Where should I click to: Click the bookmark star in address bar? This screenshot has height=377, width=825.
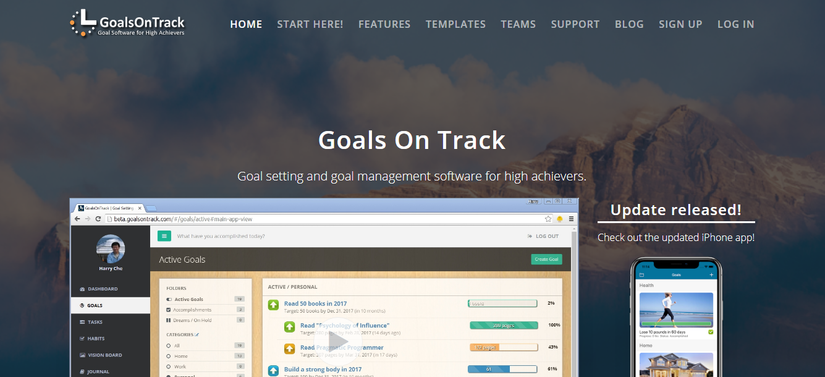pyautogui.click(x=548, y=219)
